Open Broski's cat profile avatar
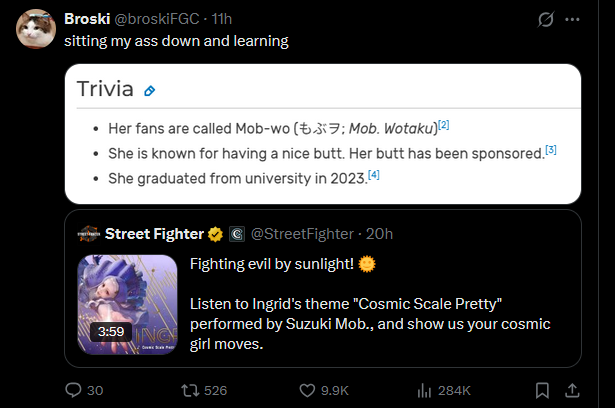The height and width of the screenshot is (408, 615). pos(35,30)
